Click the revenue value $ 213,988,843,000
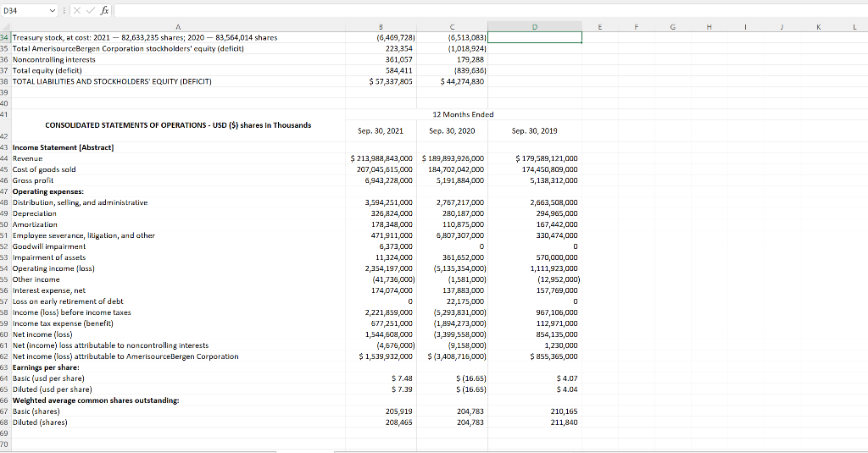The width and height of the screenshot is (868, 453). tap(382, 158)
